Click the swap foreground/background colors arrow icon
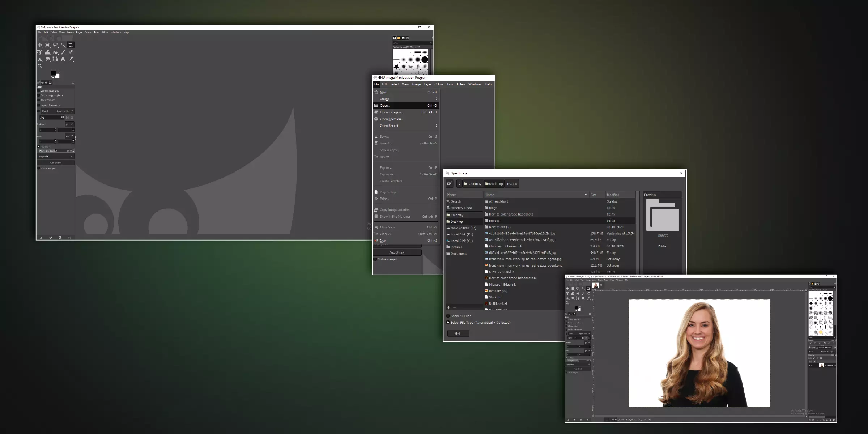The height and width of the screenshot is (434, 868). point(59,72)
